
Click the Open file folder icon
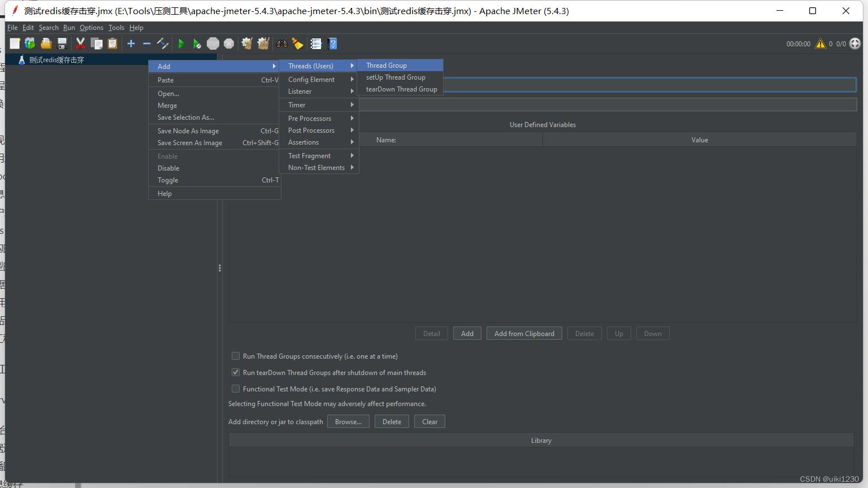click(x=46, y=43)
